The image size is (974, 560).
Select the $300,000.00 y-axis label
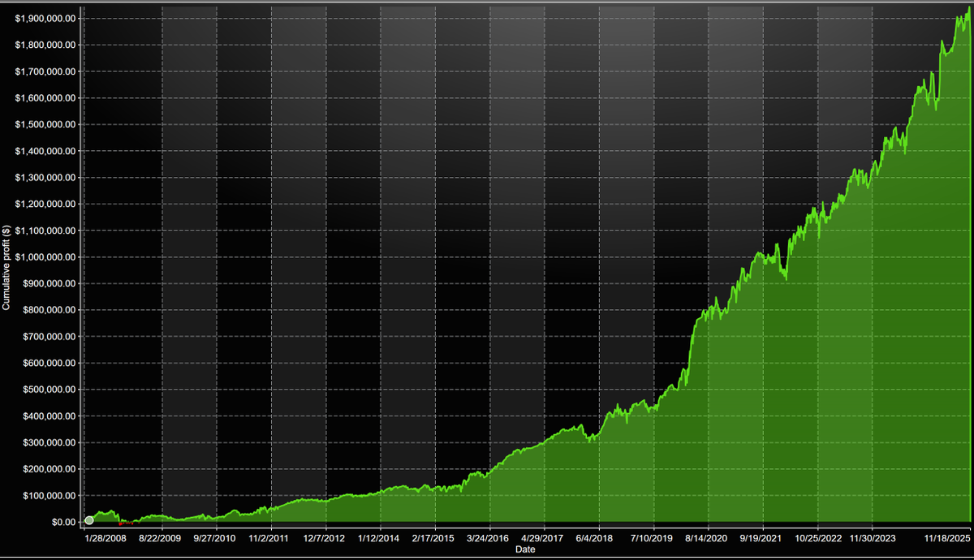pyautogui.click(x=51, y=442)
